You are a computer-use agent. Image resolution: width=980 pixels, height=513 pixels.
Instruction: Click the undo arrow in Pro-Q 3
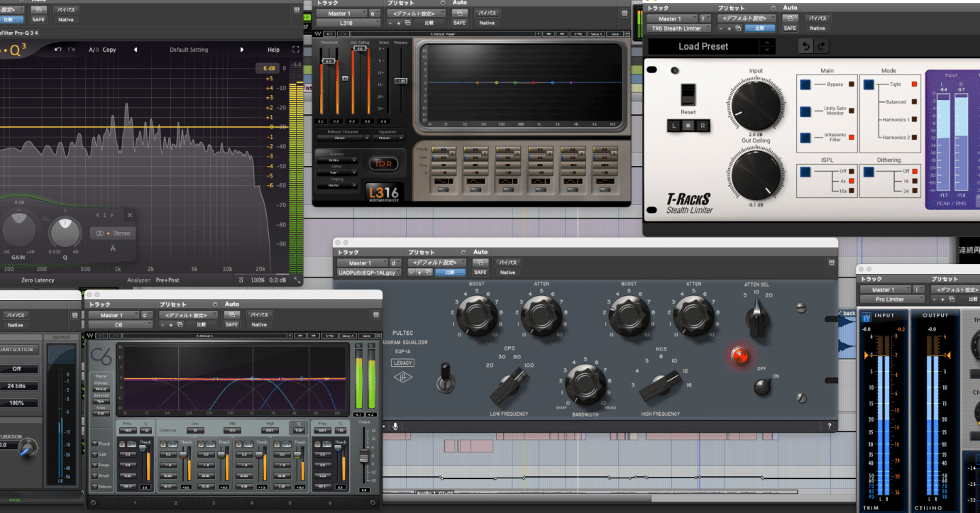[x=58, y=50]
